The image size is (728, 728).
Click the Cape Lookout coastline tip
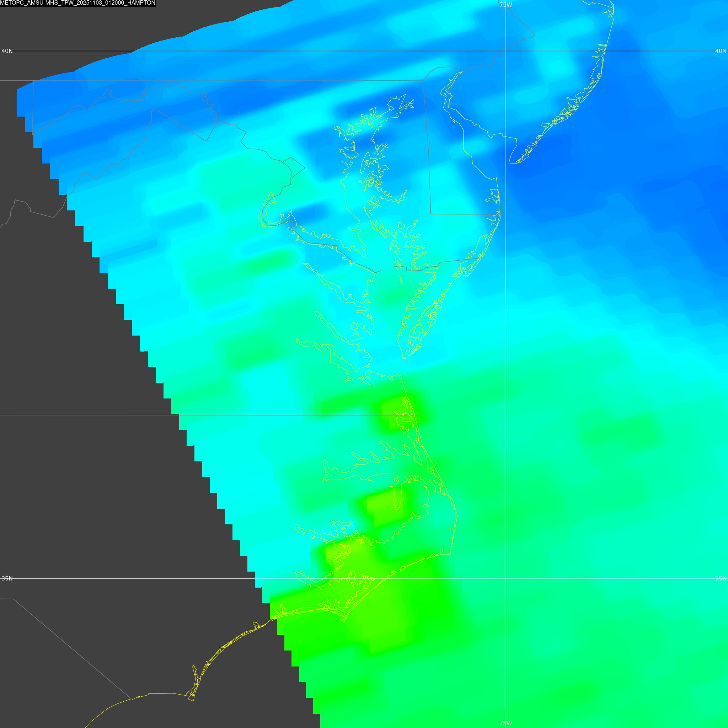coord(344,622)
